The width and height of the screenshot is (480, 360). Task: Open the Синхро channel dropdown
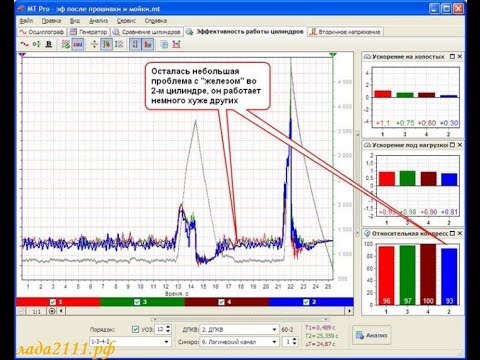pos(274,342)
